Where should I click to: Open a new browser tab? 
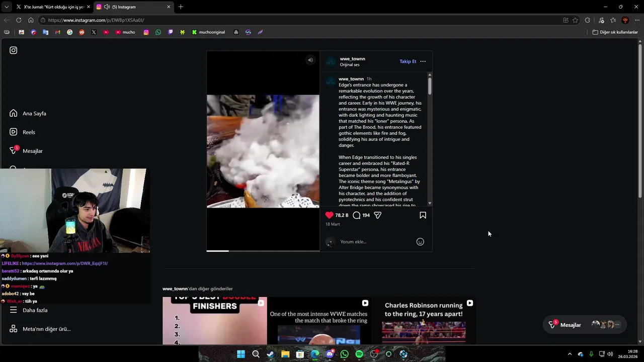click(x=181, y=7)
